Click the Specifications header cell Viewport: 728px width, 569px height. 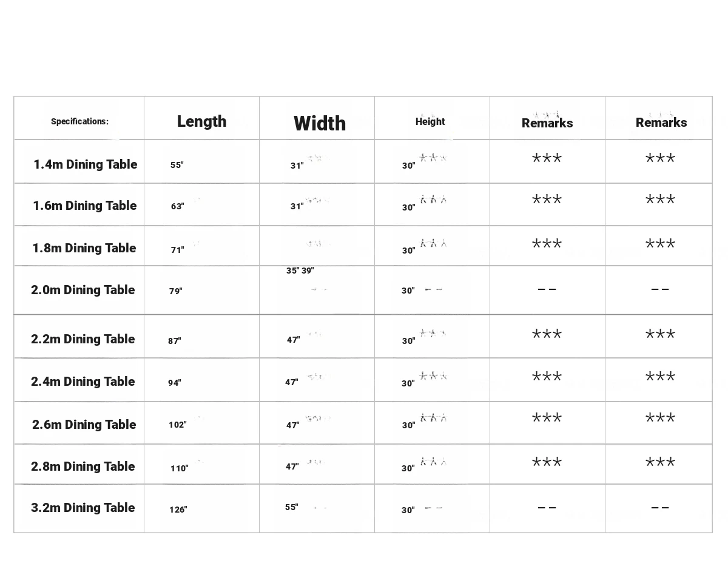[79, 121]
